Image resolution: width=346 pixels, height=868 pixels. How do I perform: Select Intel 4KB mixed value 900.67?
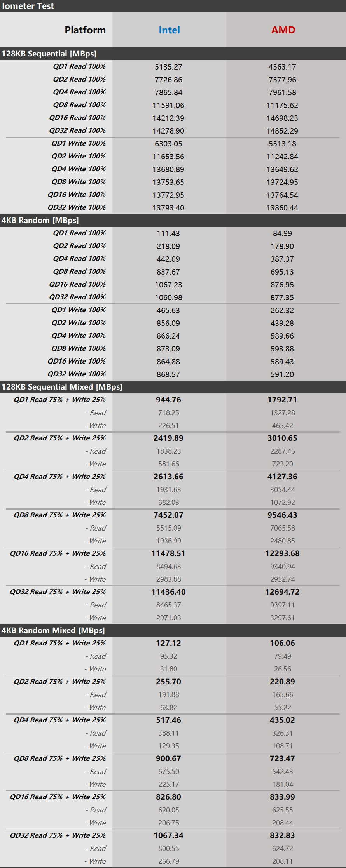coord(168,758)
